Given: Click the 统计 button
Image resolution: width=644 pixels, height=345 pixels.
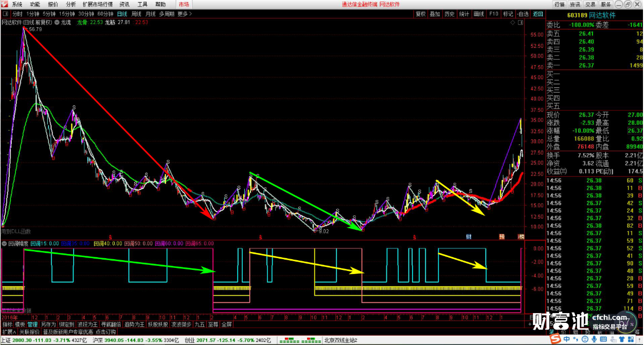Looking at the screenshot, I should coord(464,14).
